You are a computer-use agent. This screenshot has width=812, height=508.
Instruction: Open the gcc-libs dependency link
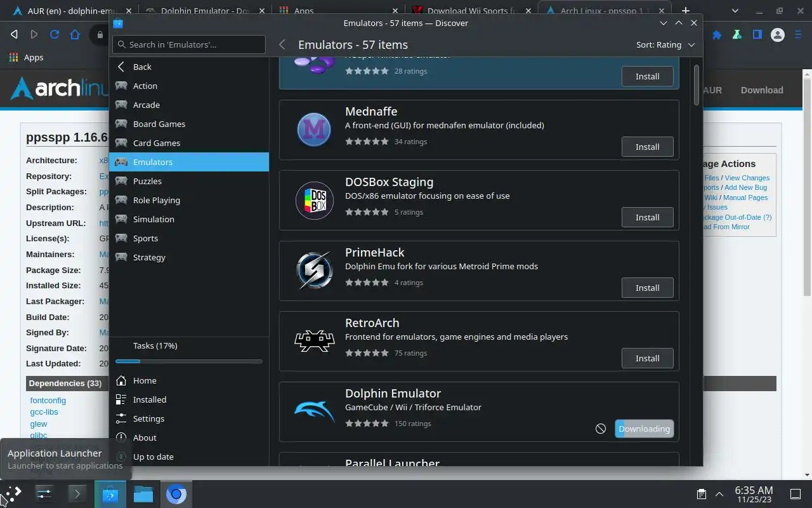click(44, 412)
